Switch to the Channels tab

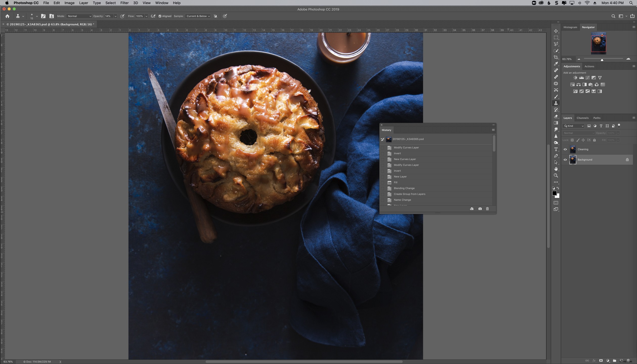(x=582, y=118)
